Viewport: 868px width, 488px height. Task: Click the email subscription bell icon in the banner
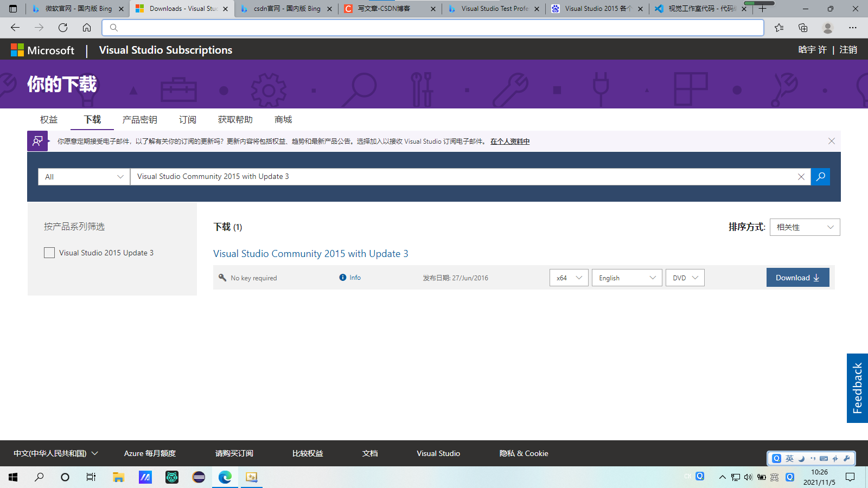(x=37, y=141)
